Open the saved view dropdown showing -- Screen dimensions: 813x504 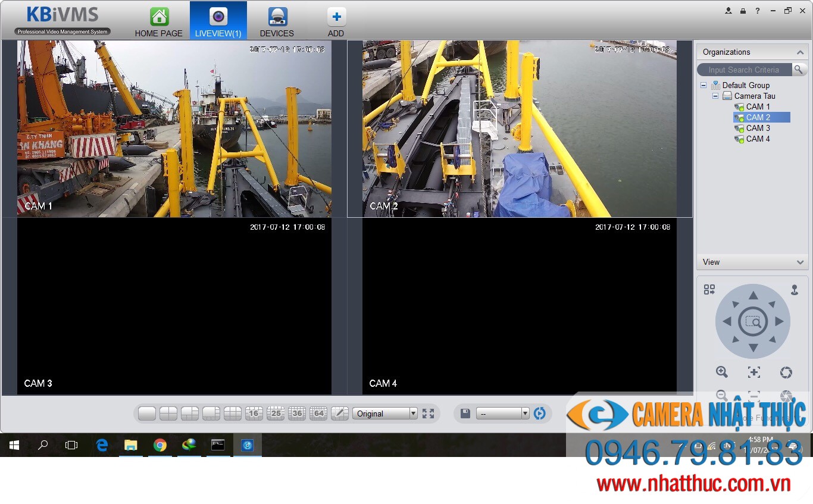coord(503,414)
